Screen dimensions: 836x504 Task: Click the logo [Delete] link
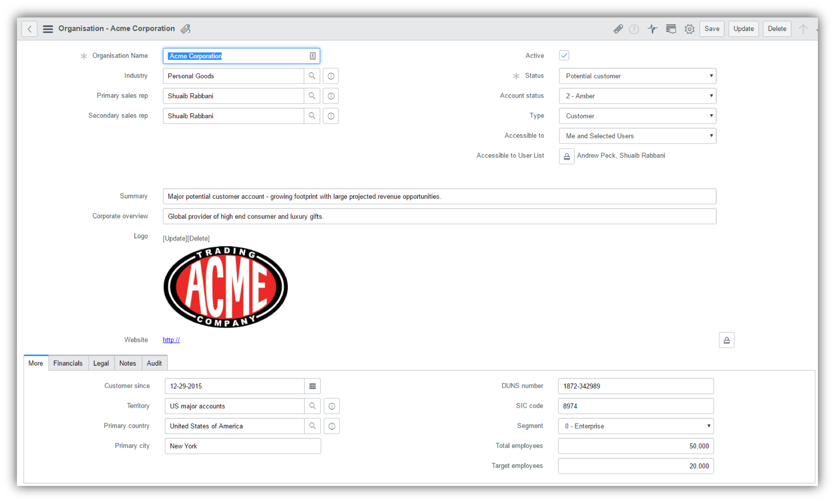point(199,238)
